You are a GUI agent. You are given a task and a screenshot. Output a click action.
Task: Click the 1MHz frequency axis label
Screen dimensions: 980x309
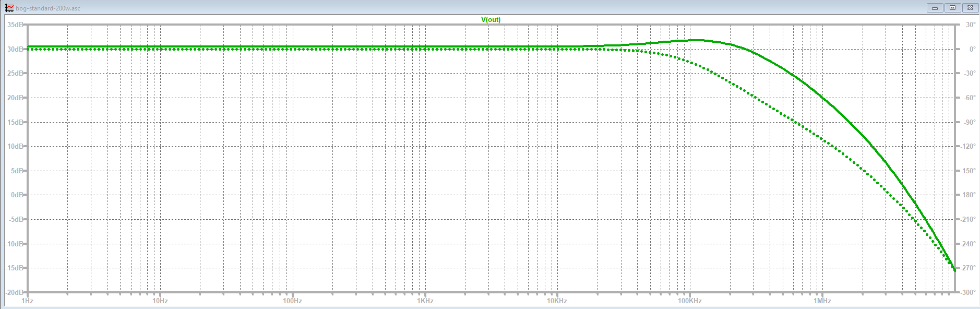[x=822, y=301]
